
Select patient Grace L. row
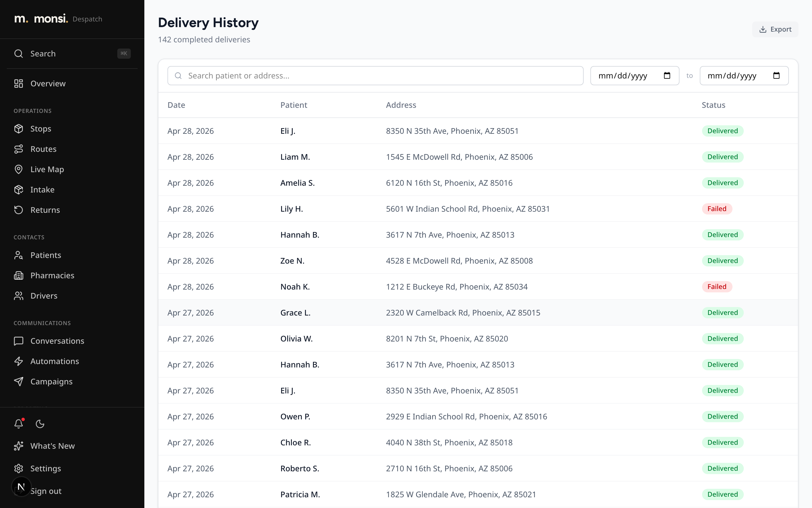(x=478, y=312)
